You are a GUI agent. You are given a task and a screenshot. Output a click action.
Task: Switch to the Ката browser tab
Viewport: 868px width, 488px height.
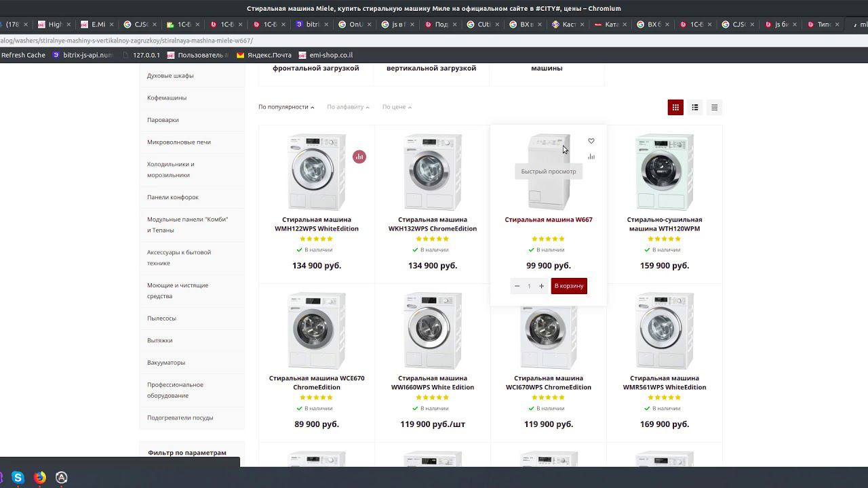(610, 24)
